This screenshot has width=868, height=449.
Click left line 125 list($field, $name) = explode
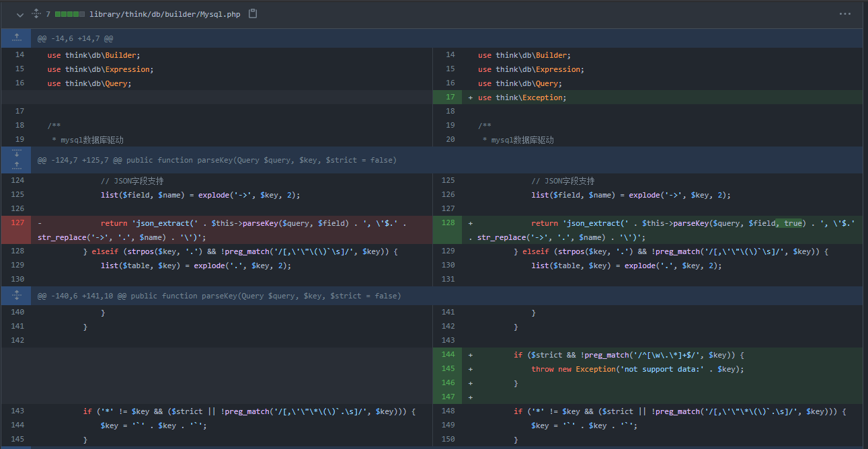click(x=200, y=195)
